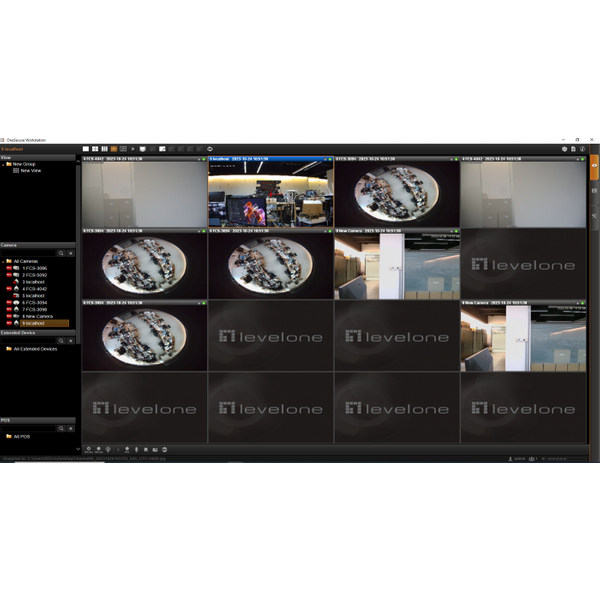Image resolution: width=600 pixels, height=600 pixels.
Task: Click the POS search magnifier button
Action: point(61,429)
